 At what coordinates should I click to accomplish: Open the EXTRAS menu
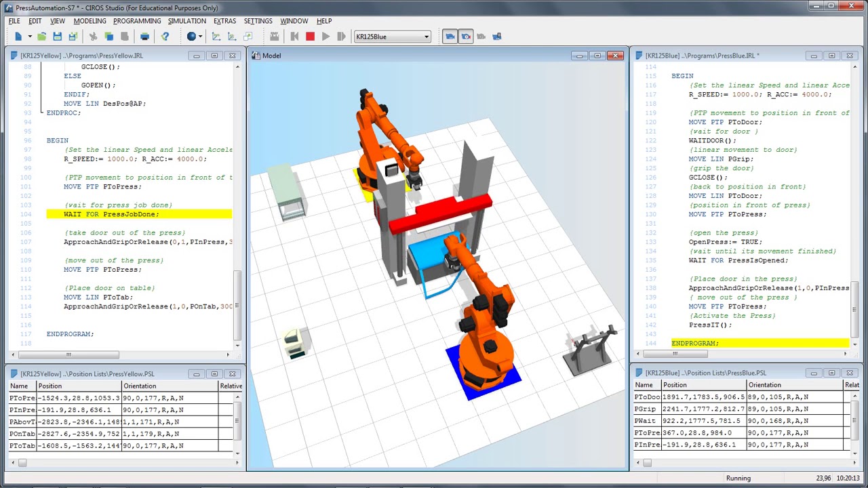coord(225,21)
